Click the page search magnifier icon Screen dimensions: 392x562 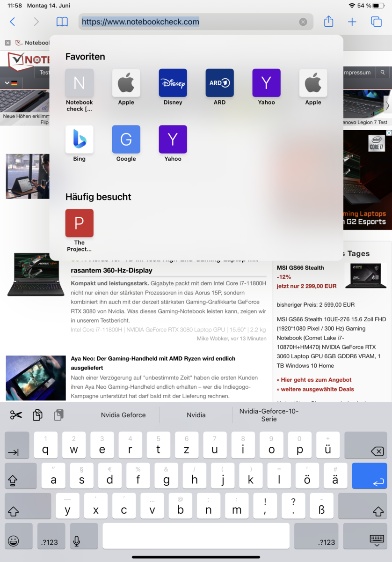pos(383,73)
